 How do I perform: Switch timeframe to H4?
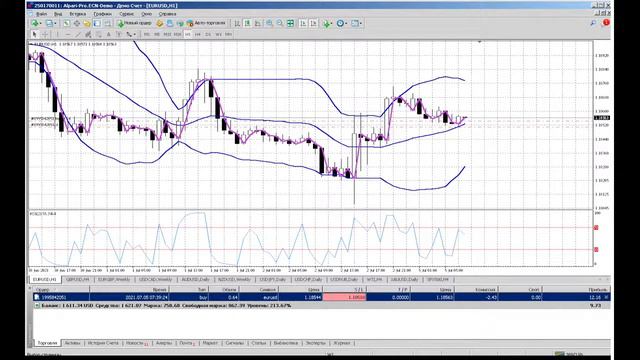[197, 34]
